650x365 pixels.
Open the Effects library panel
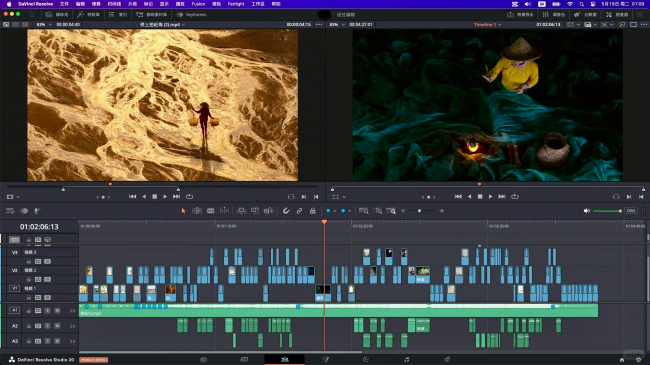tap(88, 15)
